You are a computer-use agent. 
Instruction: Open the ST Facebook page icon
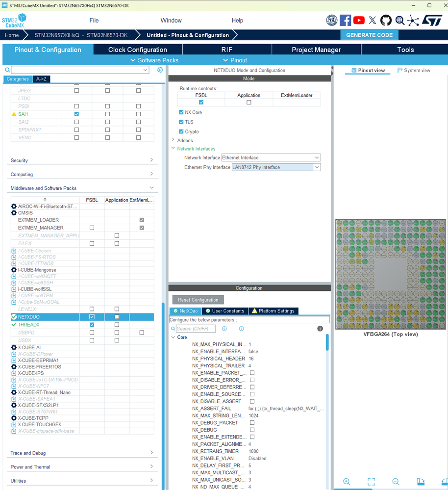point(345,20)
